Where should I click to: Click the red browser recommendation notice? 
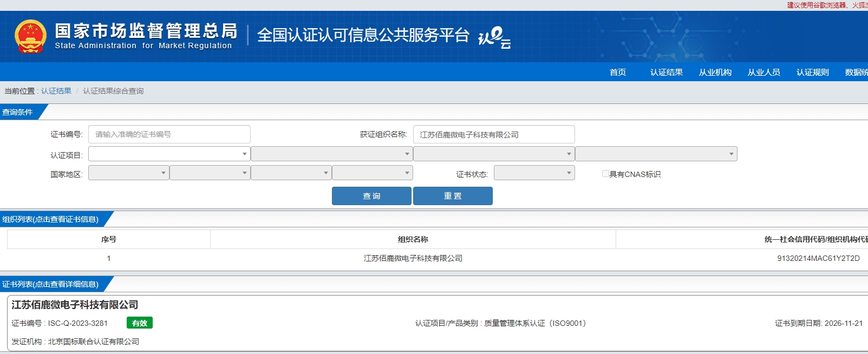pyautogui.click(x=827, y=5)
